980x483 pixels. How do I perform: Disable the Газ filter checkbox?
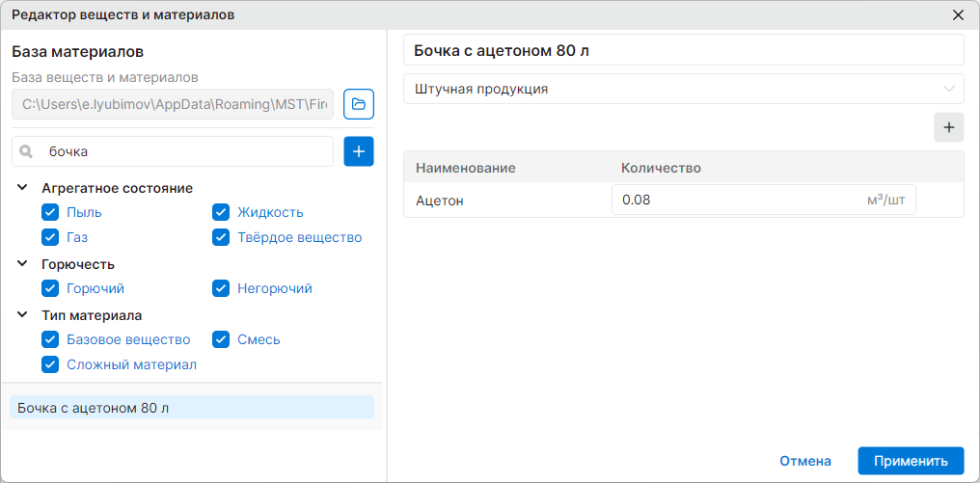click(x=50, y=237)
